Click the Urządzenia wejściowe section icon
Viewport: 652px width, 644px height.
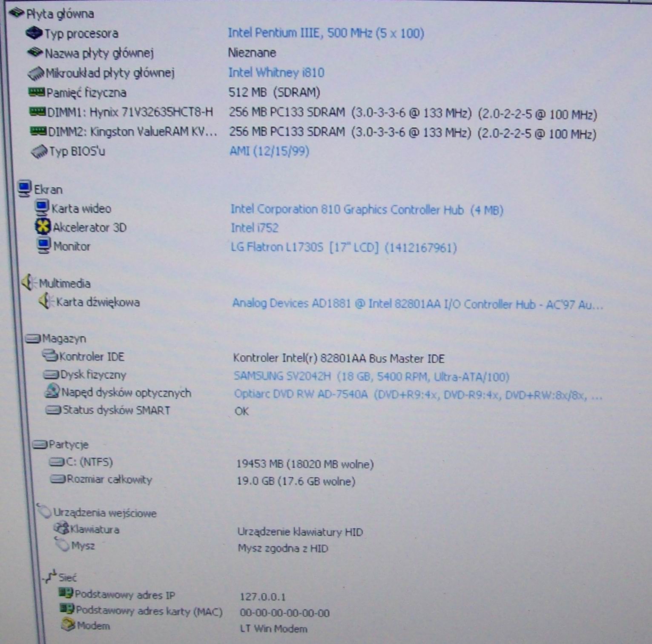(44, 511)
